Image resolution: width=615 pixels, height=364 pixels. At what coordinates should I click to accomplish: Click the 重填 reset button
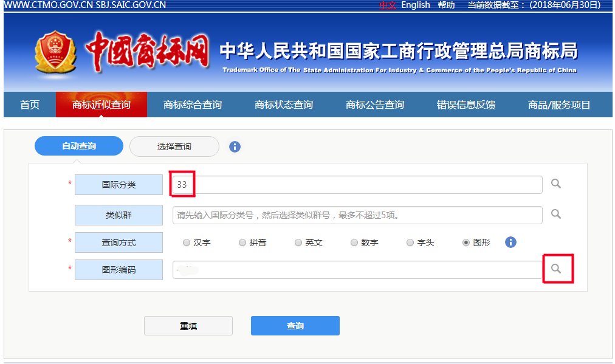(x=188, y=325)
